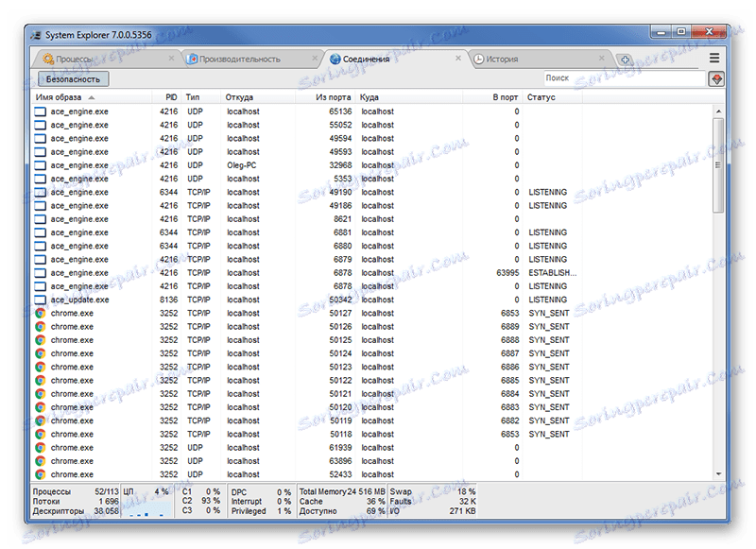756x549 pixels.
Task: Close the История tab
Action: pos(601,59)
